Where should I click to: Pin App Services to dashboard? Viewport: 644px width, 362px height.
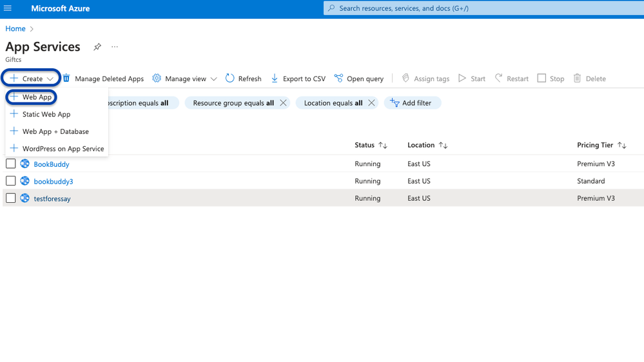(x=97, y=47)
